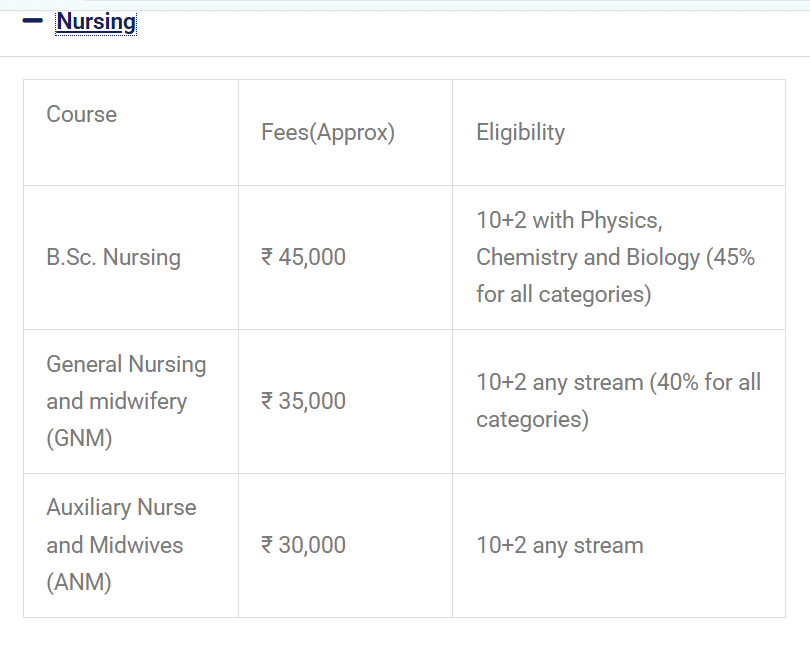Image resolution: width=810 pixels, height=664 pixels.
Task: Click the Fees(Approx) column header
Action: click(x=328, y=132)
